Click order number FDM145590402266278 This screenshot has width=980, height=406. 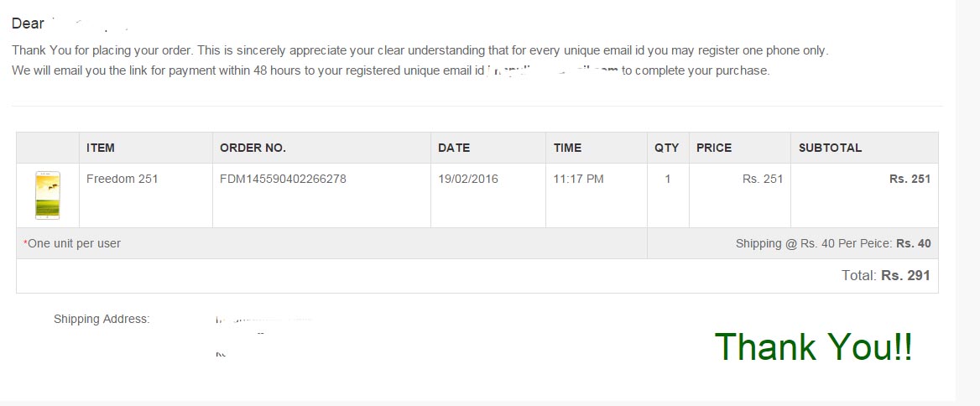(283, 179)
